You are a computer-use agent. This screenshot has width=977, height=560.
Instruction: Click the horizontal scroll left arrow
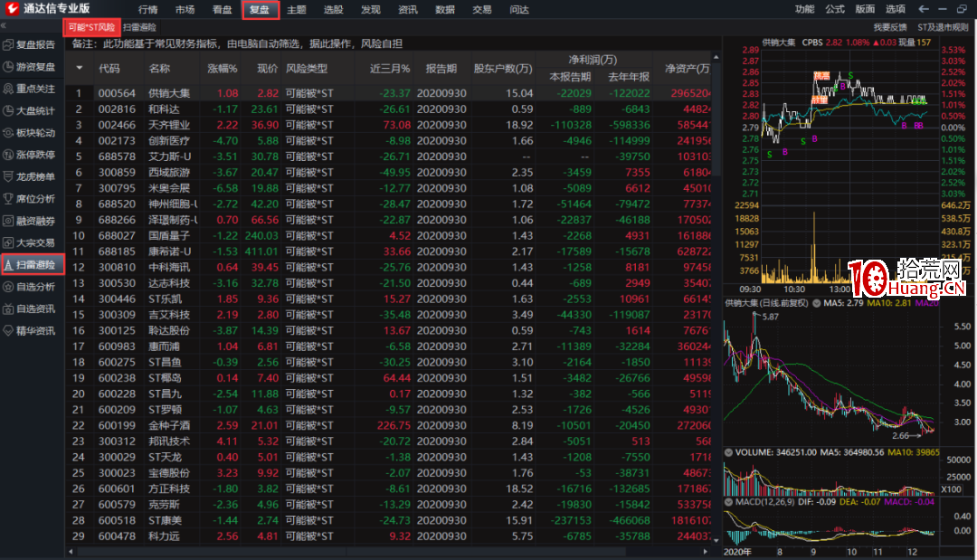[x=71, y=551]
